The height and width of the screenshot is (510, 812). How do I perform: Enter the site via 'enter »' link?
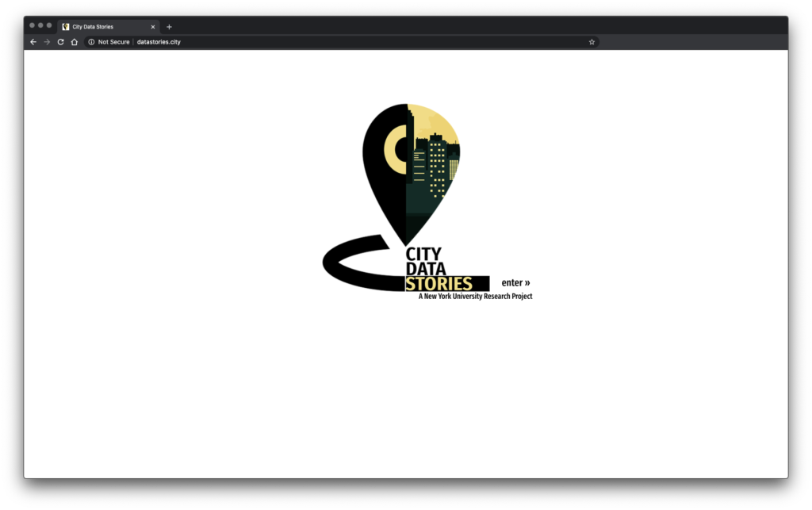coord(515,283)
